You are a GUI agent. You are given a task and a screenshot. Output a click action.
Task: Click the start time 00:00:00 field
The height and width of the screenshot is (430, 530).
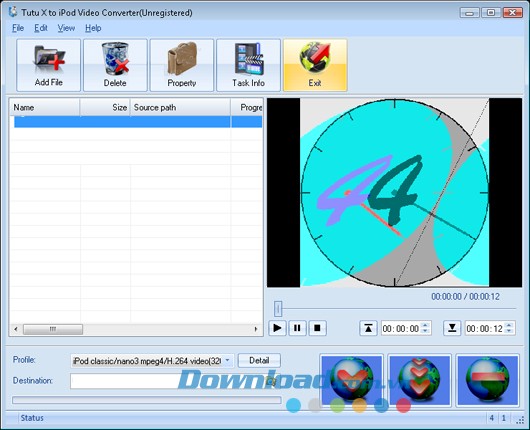[401, 328]
